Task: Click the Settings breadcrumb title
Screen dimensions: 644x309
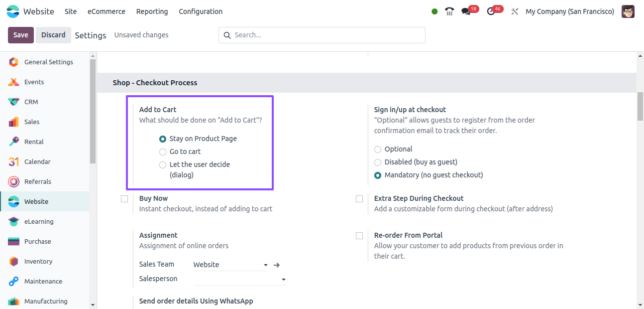Action: 91,35
